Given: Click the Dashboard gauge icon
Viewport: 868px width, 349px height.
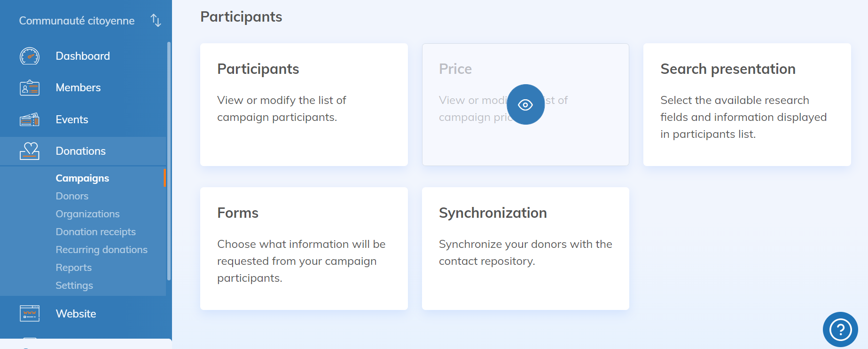Looking at the screenshot, I should click(x=30, y=56).
